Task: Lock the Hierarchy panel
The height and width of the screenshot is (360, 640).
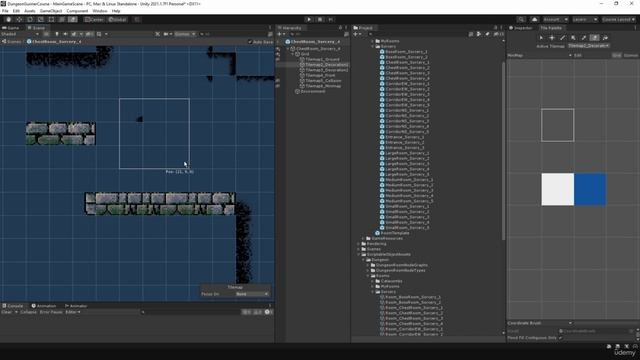Action: pos(340,28)
